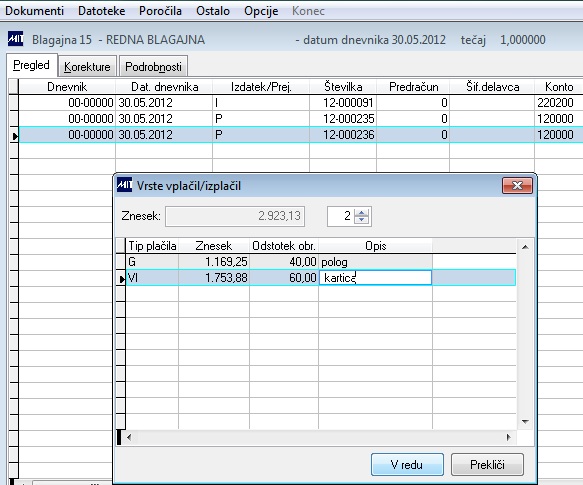Click the scroll up arrow in payment grid
The image size is (583, 485).
pos(525,247)
